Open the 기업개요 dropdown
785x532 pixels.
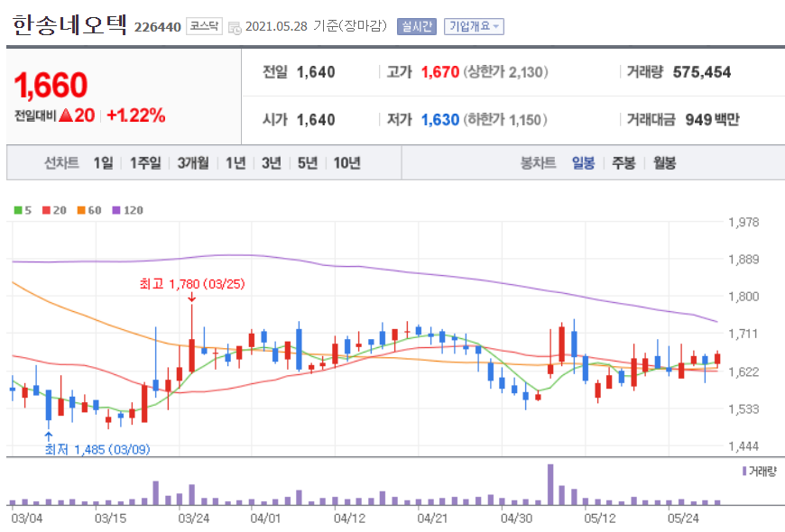(x=474, y=26)
